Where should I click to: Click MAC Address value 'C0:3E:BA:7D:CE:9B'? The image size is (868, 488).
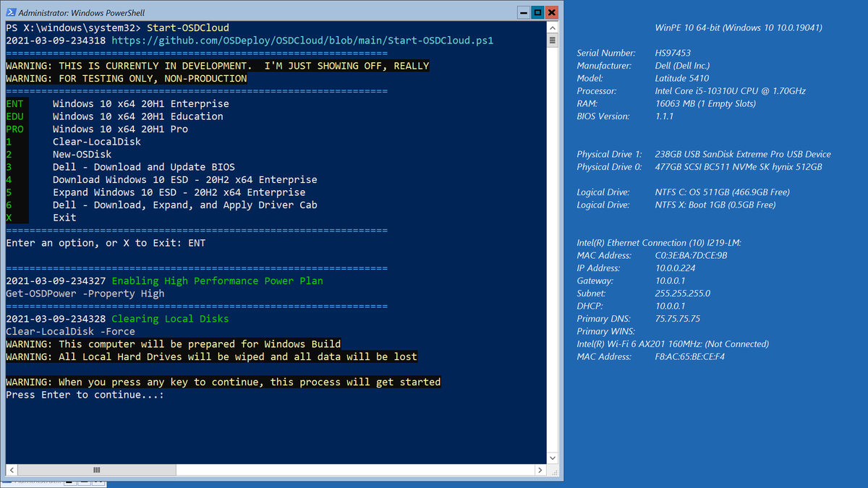692,255
